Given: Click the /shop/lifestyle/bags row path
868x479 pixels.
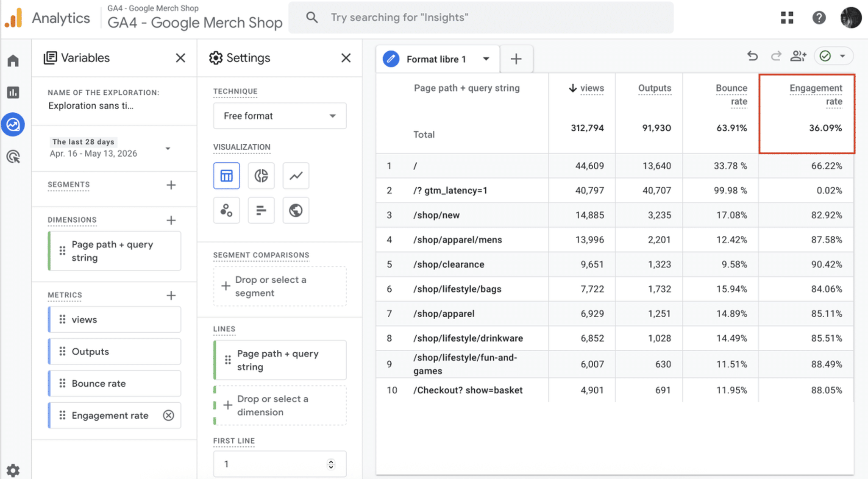Looking at the screenshot, I should [x=457, y=289].
